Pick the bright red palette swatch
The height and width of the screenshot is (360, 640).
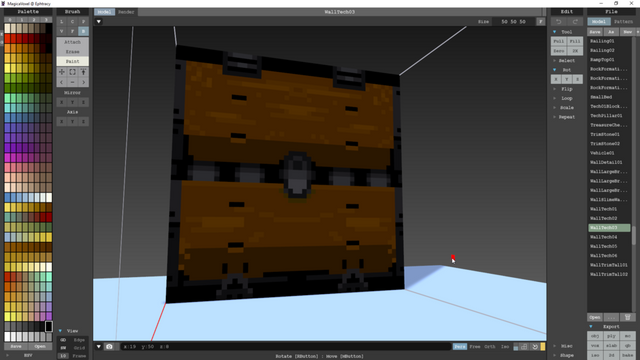(x=7, y=38)
